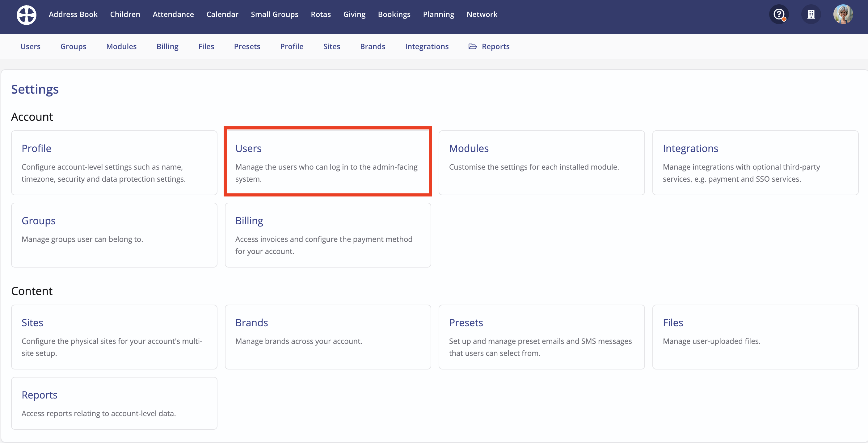Switch to the Modules tab
Image resolution: width=868 pixels, height=443 pixels.
pos(121,46)
